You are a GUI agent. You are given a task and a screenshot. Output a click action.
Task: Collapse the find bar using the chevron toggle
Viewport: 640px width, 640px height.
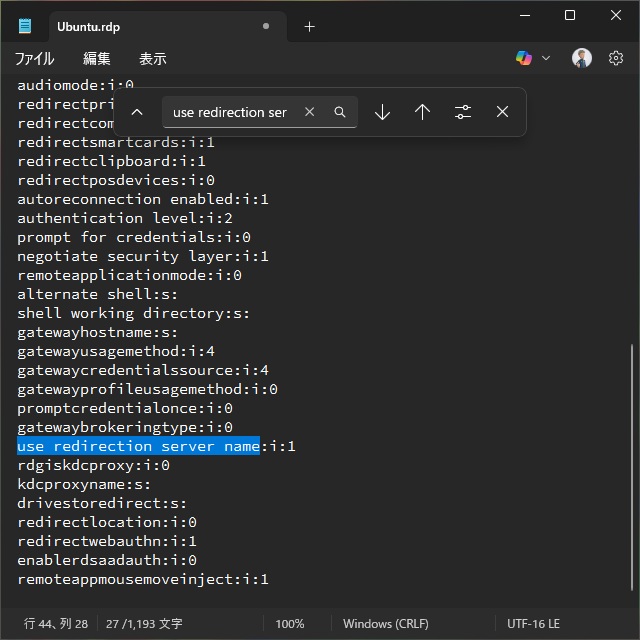[138, 112]
